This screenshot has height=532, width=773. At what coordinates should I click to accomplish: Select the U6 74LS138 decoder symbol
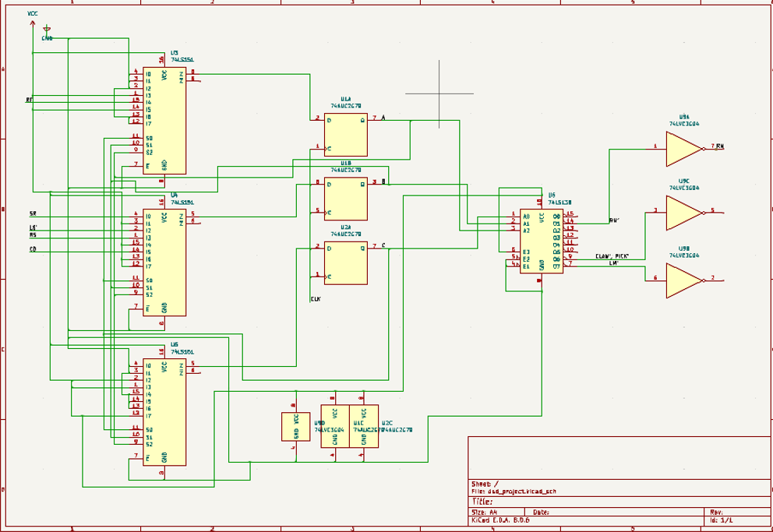(x=542, y=241)
